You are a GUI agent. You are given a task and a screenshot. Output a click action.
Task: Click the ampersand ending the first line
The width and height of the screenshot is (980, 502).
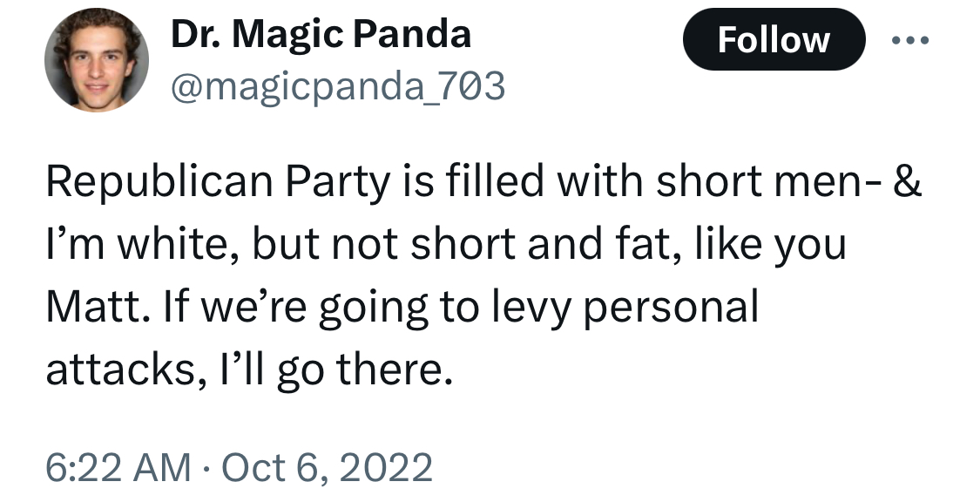(908, 181)
